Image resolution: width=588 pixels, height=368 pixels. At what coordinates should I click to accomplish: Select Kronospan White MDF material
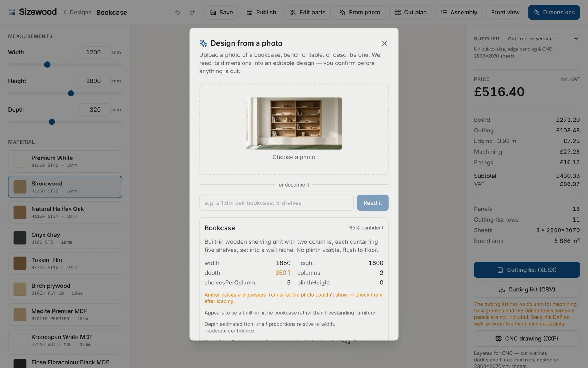pyautogui.click(x=65, y=340)
